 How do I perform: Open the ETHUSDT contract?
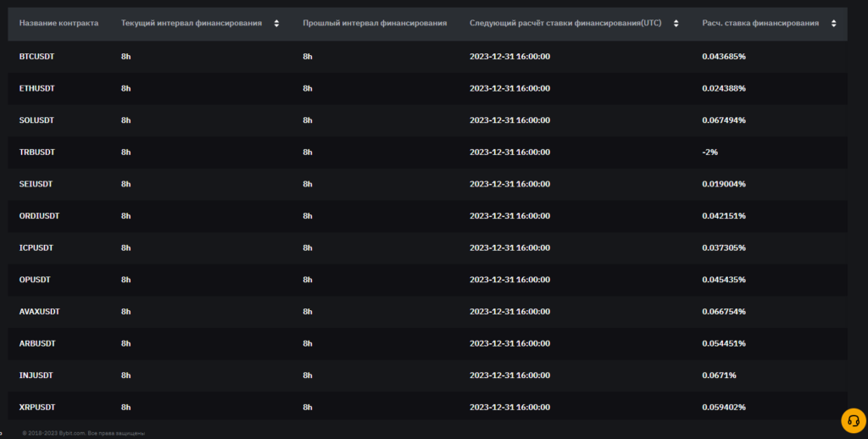36,88
